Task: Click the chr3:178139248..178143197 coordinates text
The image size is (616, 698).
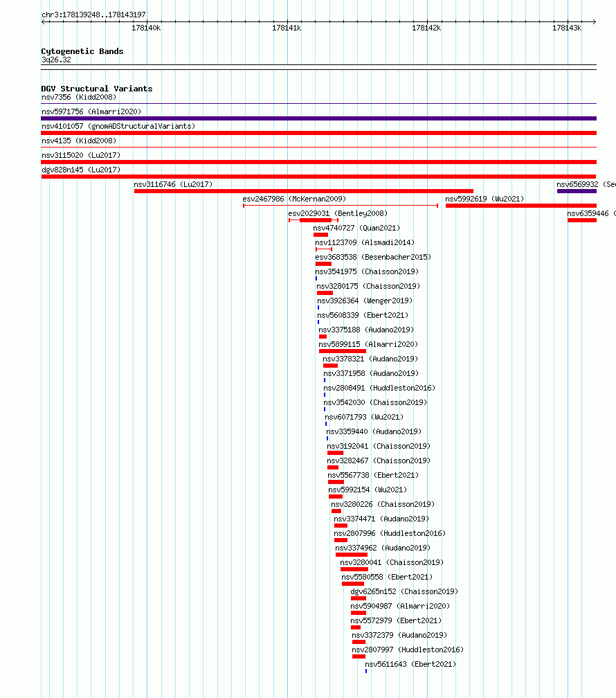Action: (94, 15)
